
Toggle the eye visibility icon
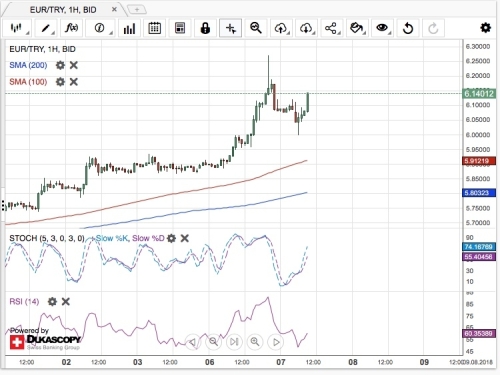click(382, 28)
